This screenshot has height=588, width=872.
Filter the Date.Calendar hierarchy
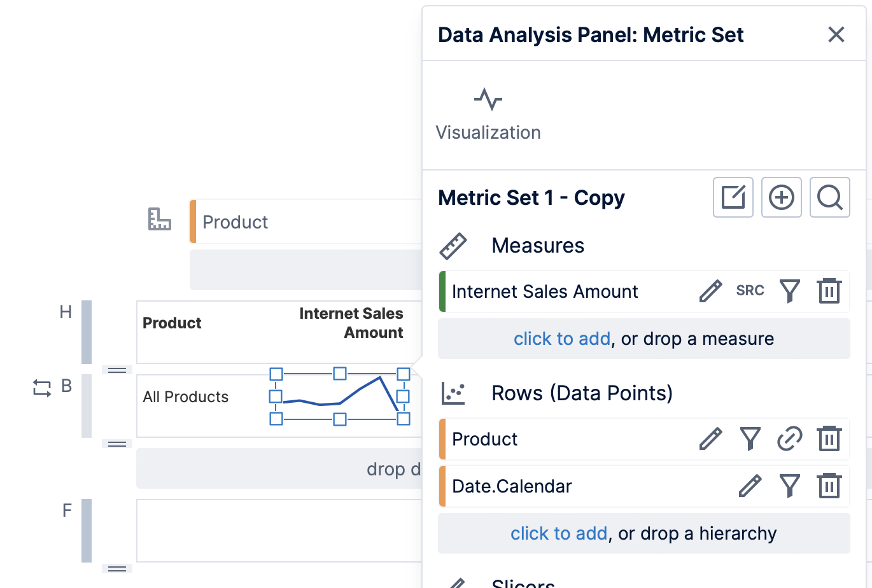(790, 486)
